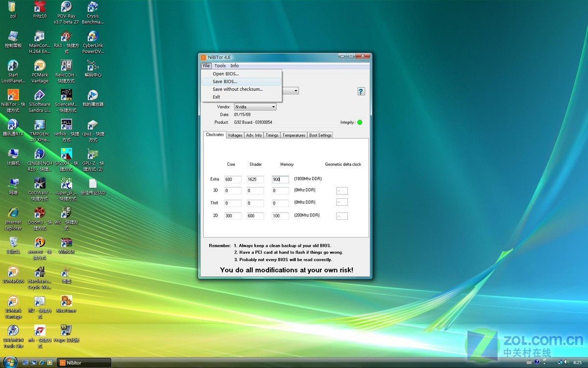Choose Open BIOS... from File menu

click(x=241, y=74)
